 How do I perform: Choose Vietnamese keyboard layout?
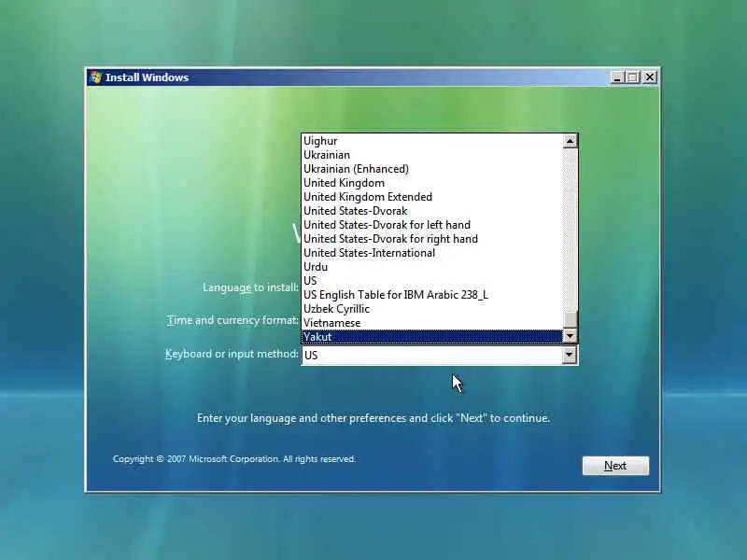[431, 323]
